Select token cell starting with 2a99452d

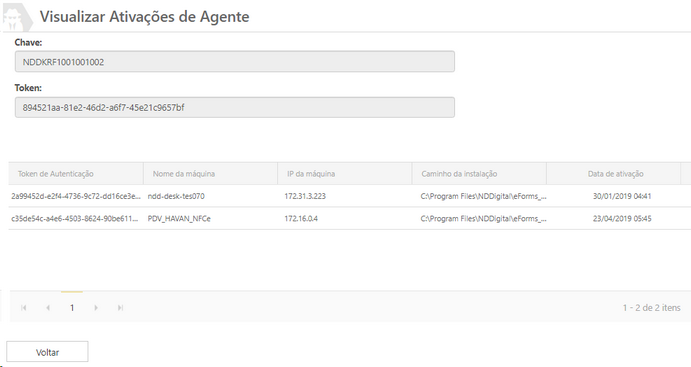(76, 196)
